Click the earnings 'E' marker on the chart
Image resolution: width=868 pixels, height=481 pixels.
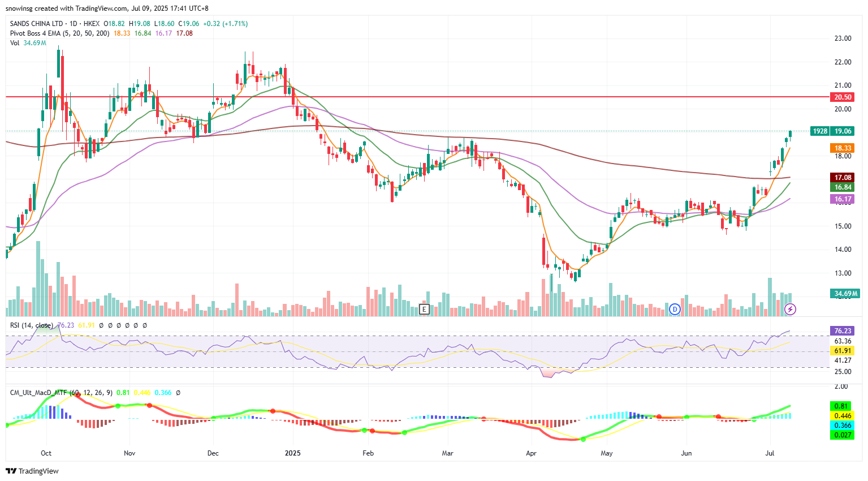424,309
